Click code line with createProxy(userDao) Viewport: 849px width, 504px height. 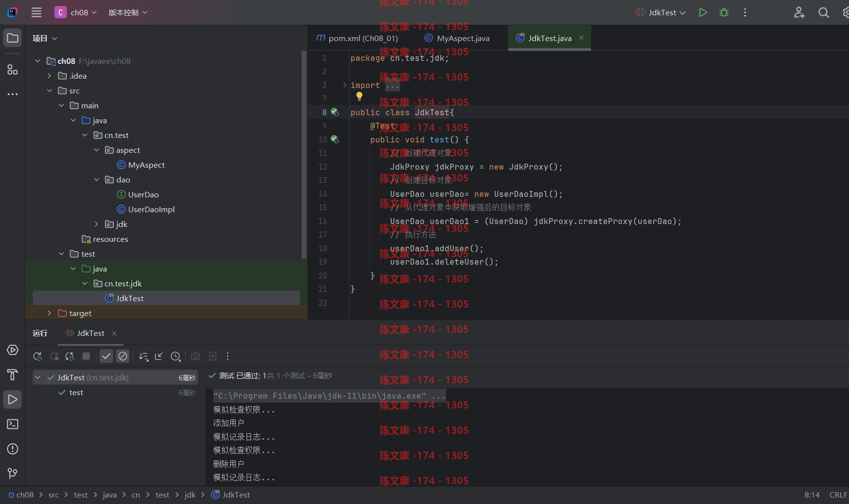[x=536, y=221]
